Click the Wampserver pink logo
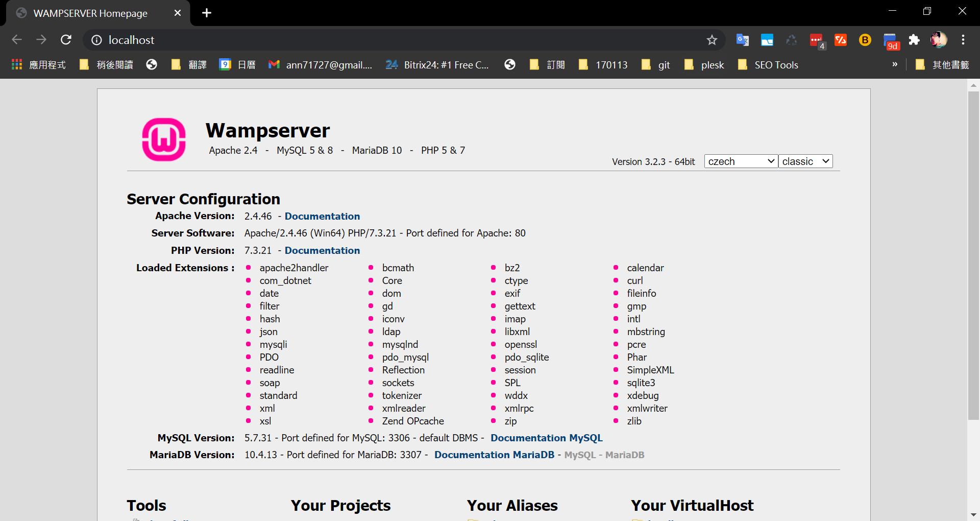Screen dimensions: 980x521 [x=164, y=139]
